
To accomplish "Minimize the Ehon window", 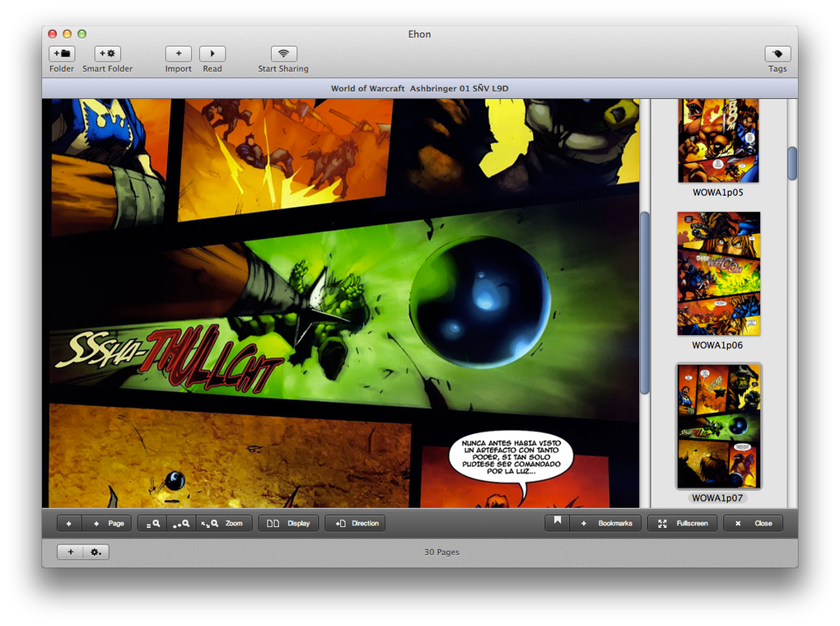I will point(67,34).
